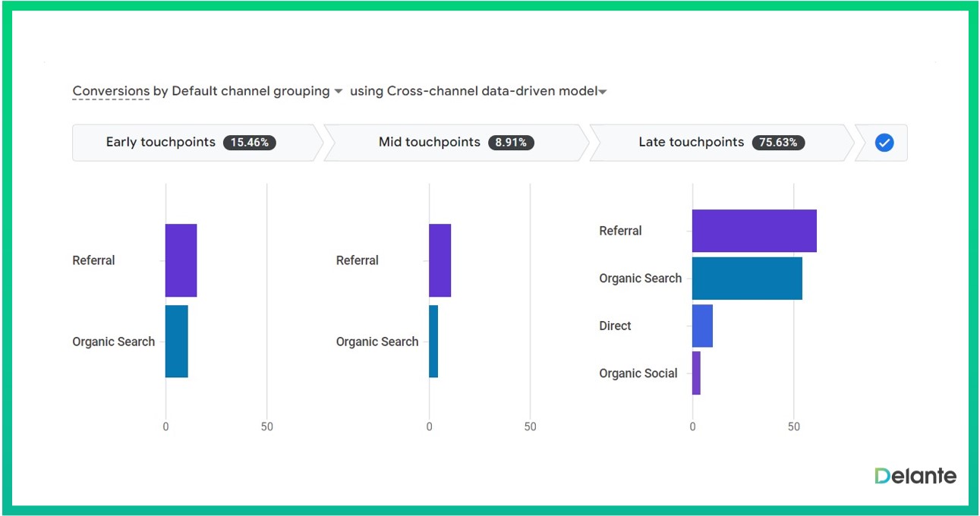The height and width of the screenshot is (516, 980).
Task: Select the Mid touchpoints stage
Action: pyautogui.click(x=430, y=143)
